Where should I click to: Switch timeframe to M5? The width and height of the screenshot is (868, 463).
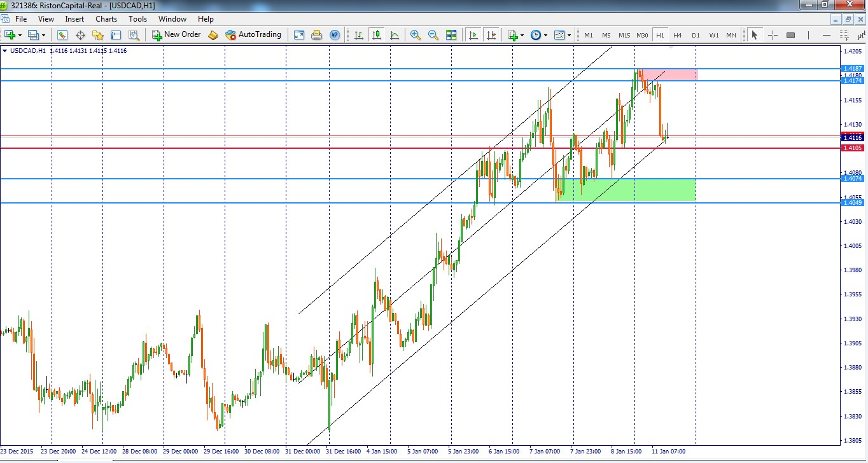coord(606,35)
